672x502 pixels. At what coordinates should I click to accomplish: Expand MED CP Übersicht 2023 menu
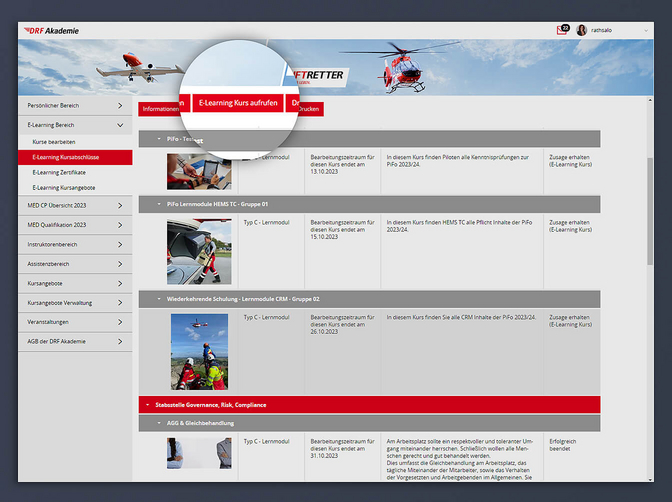tap(120, 206)
